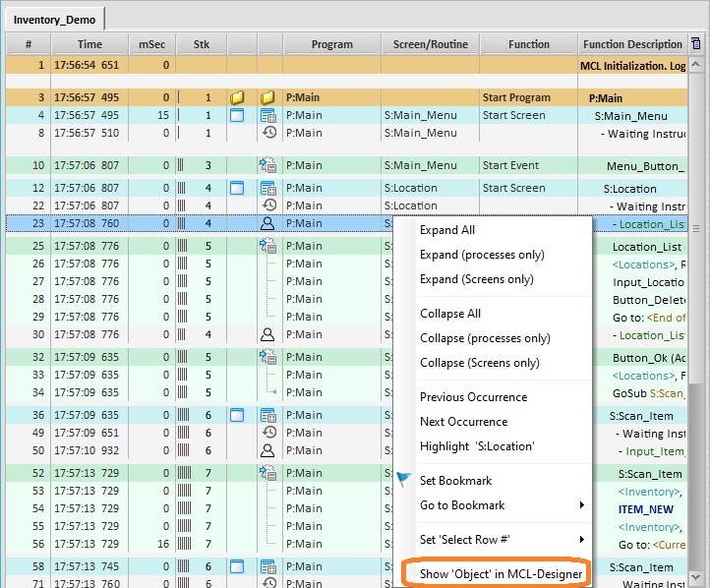Image resolution: width=710 pixels, height=588 pixels.
Task: Choose Expand All from context menu
Action: pos(447,230)
